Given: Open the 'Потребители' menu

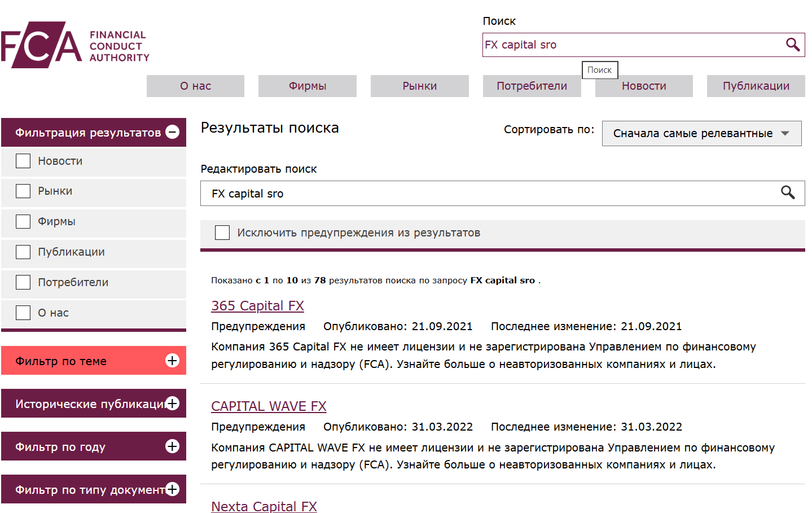Looking at the screenshot, I should [531, 86].
